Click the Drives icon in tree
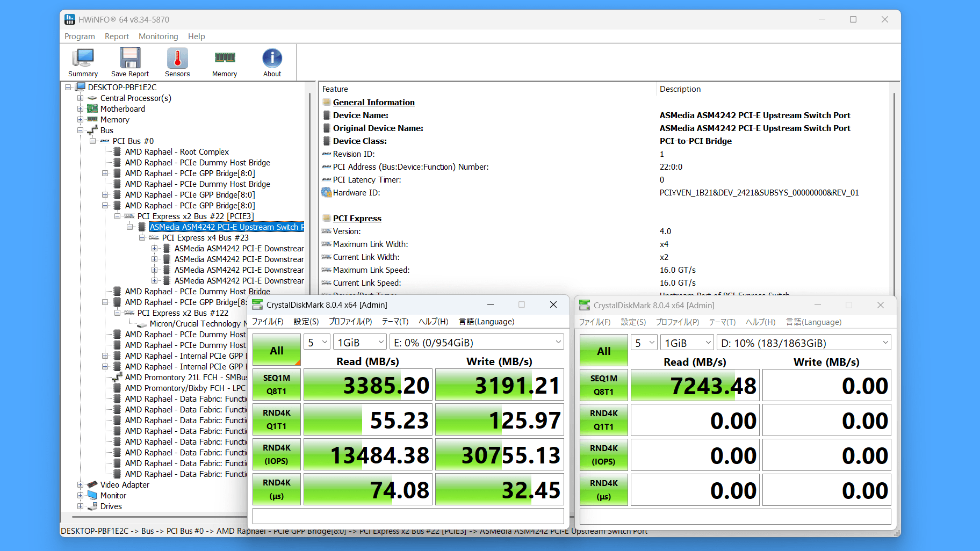The height and width of the screenshot is (551, 980). point(92,506)
